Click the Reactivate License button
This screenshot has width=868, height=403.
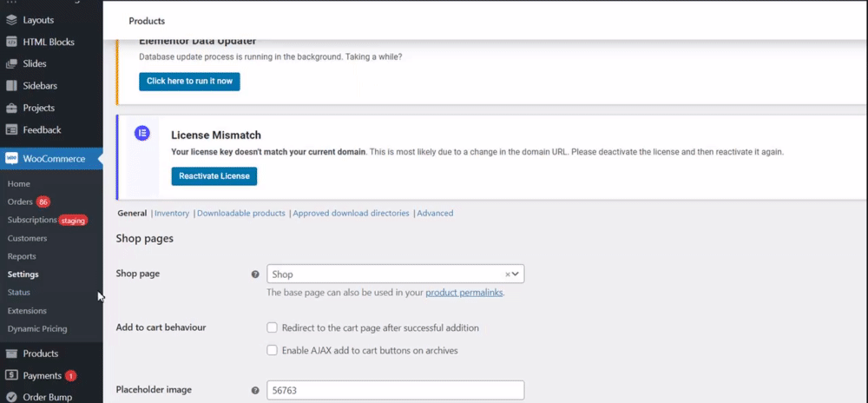(214, 176)
